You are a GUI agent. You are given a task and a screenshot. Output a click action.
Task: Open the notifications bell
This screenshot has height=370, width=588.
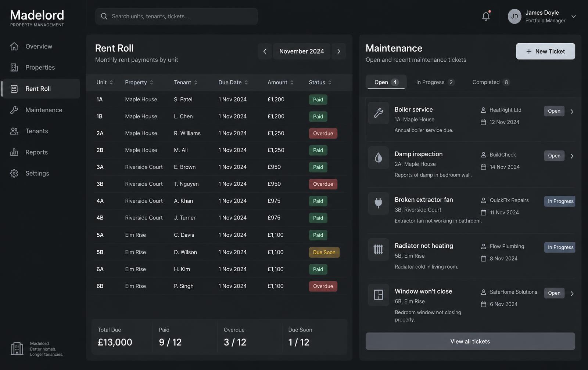[486, 17]
